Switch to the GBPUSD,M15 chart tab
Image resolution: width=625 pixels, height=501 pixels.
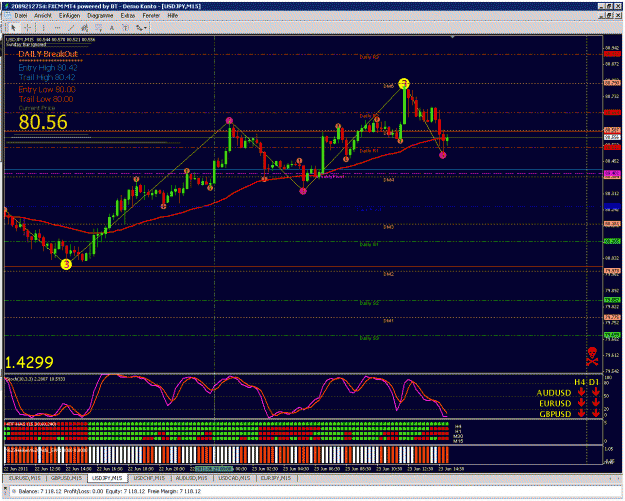(66, 477)
